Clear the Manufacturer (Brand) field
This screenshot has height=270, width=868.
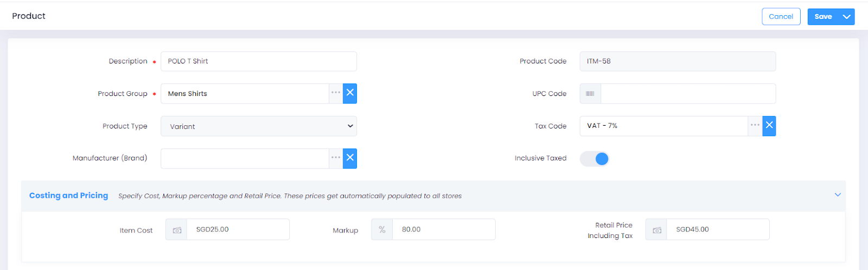(x=350, y=158)
